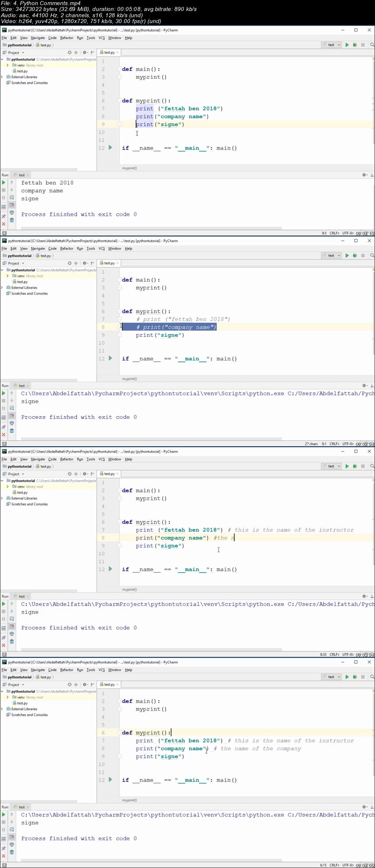Image resolution: width=375 pixels, height=868 pixels.
Task: Click the Run panel settings gear in first frame
Action: (x=365, y=175)
